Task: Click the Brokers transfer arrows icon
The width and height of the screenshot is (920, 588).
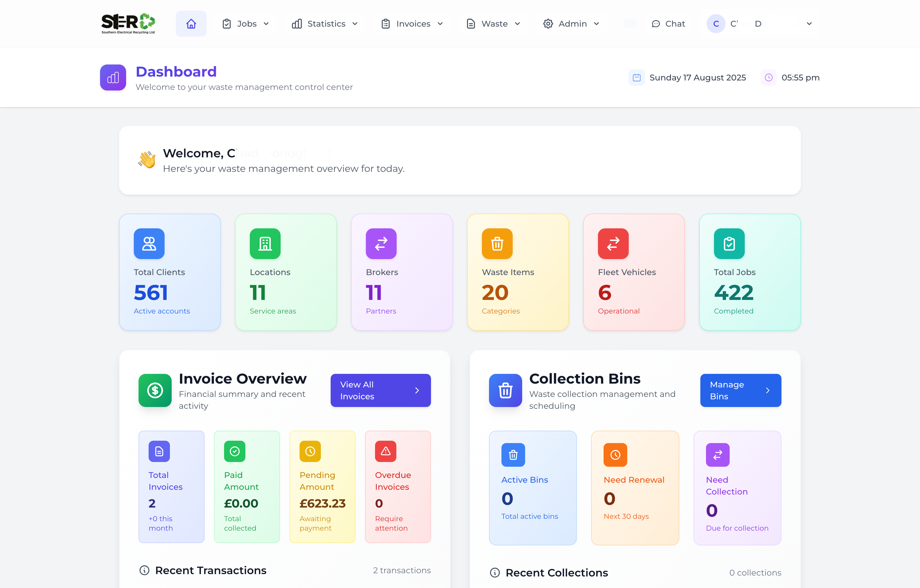Action: tap(381, 244)
